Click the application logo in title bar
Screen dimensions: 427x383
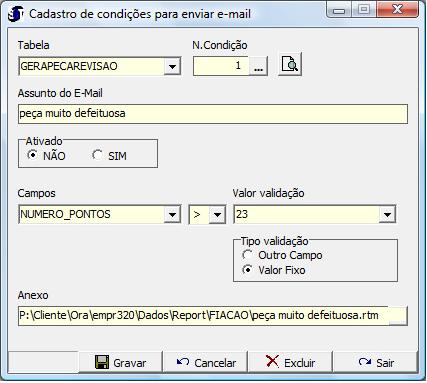click(x=15, y=14)
